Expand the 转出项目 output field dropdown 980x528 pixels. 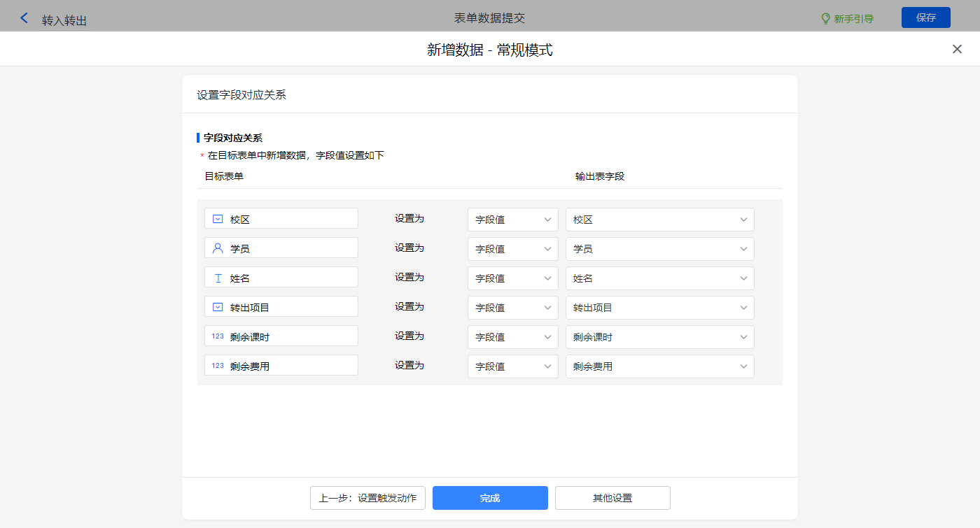coord(659,308)
